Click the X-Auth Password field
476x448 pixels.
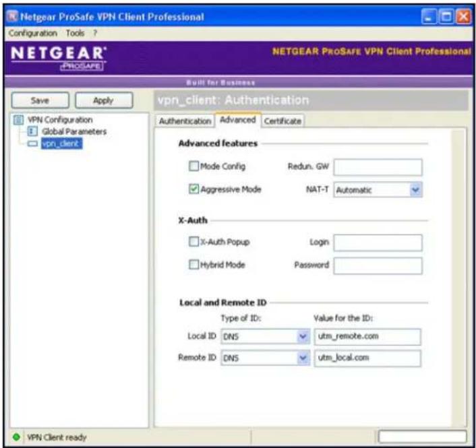click(378, 265)
